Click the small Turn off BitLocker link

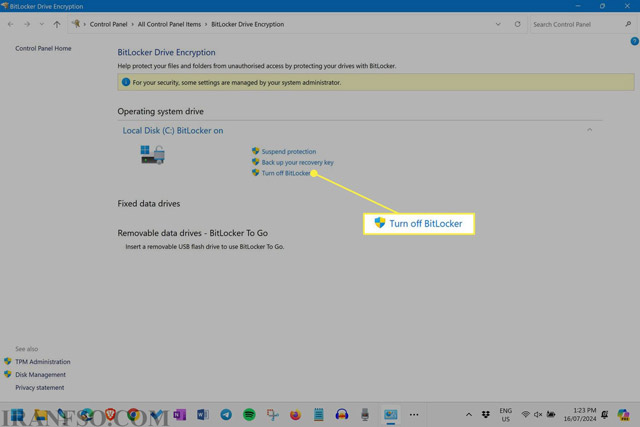[x=286, y=173]
